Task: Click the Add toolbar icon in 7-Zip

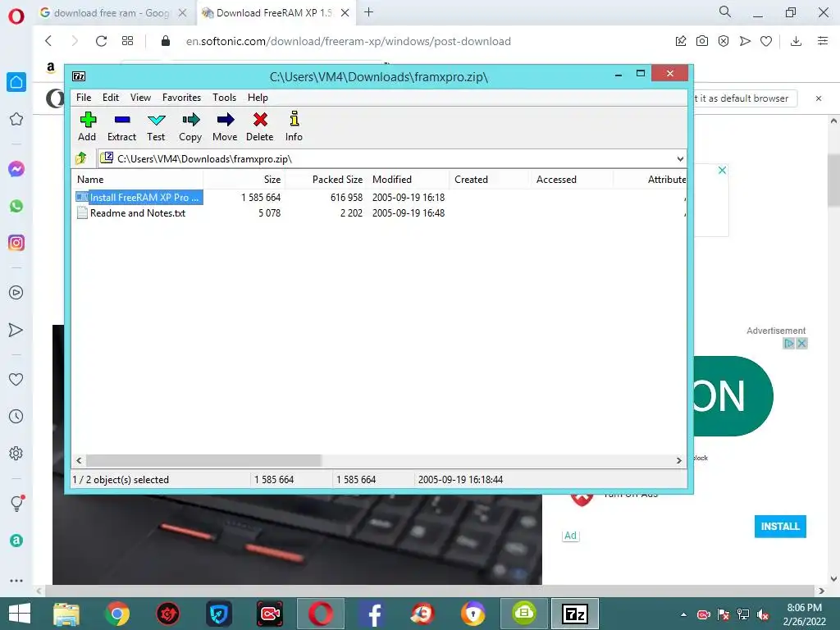Action: coord(87,126)
